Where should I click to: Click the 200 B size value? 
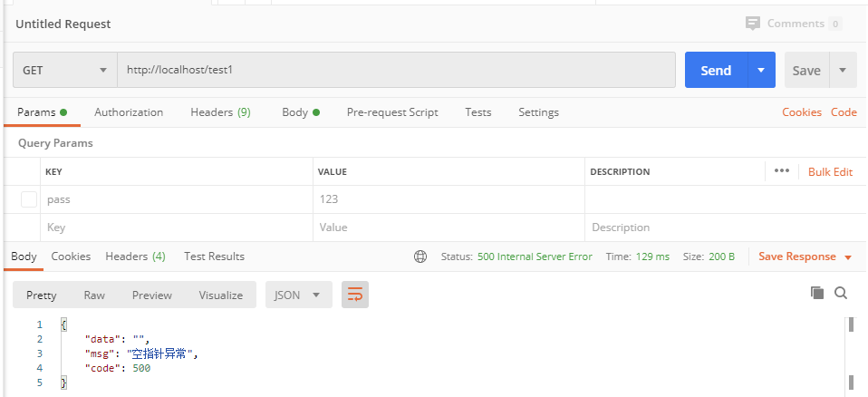tap(722, 257)
